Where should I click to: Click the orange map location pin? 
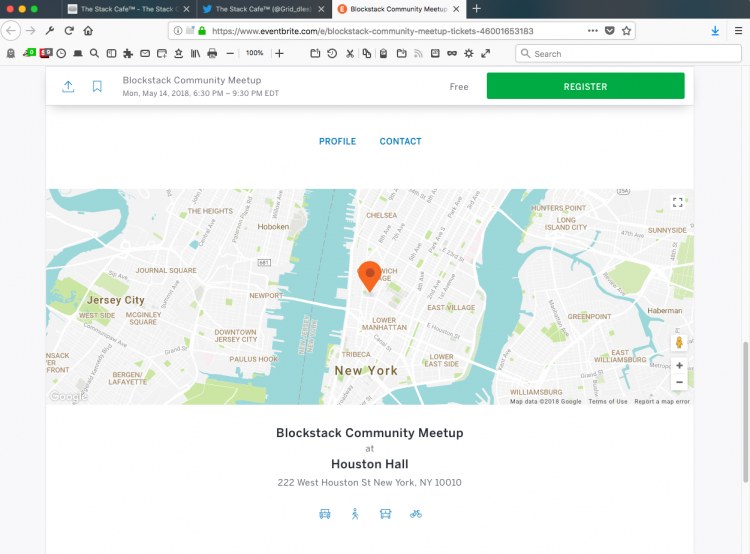pos(370,276)
